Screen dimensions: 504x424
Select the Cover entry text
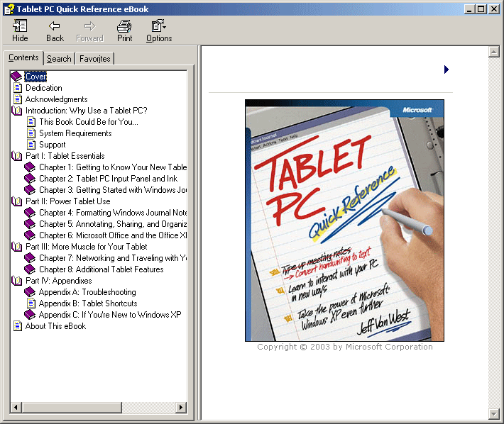pos(35,77)
